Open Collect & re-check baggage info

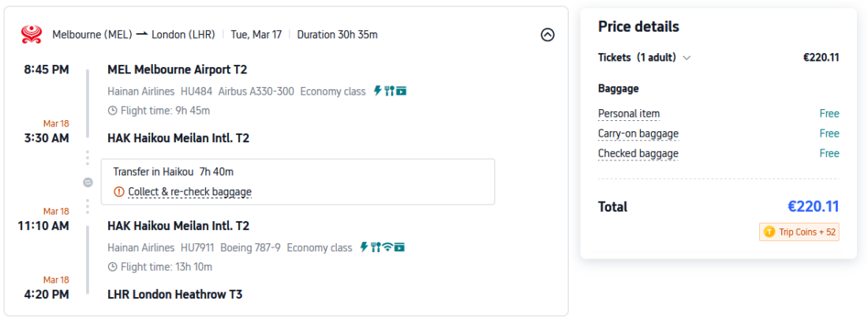[x=189, y=191]
